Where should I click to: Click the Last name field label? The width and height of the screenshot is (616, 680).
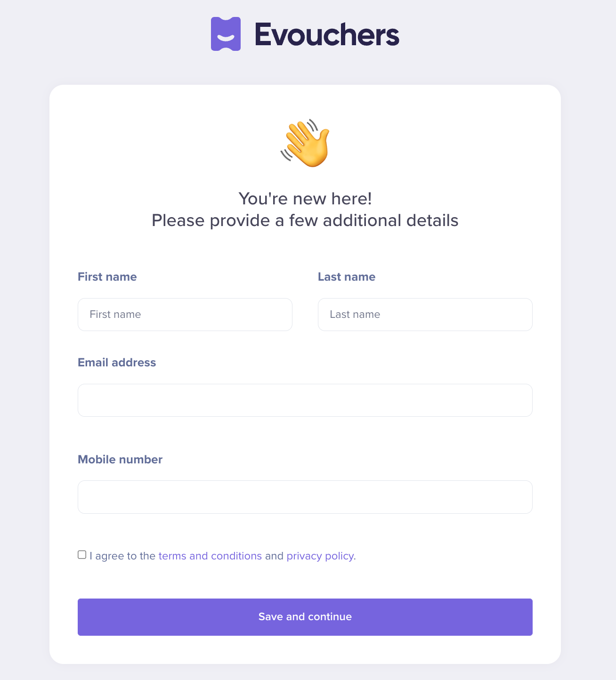[x=347, y=277]
